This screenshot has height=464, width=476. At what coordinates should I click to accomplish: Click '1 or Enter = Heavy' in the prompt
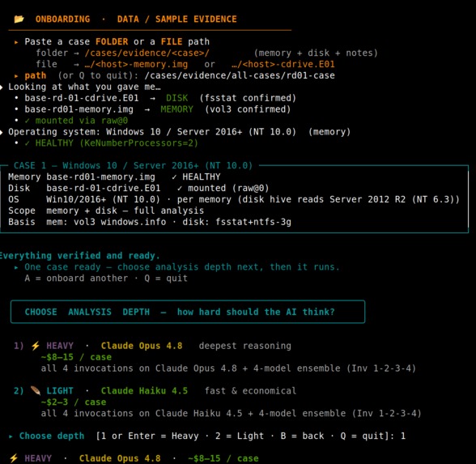[x=149, y=436]
